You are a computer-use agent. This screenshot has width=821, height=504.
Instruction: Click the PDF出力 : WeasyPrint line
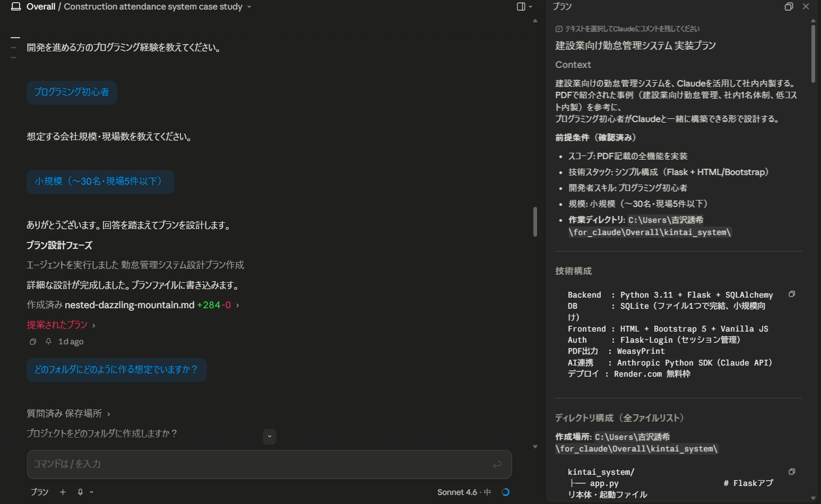616,351
